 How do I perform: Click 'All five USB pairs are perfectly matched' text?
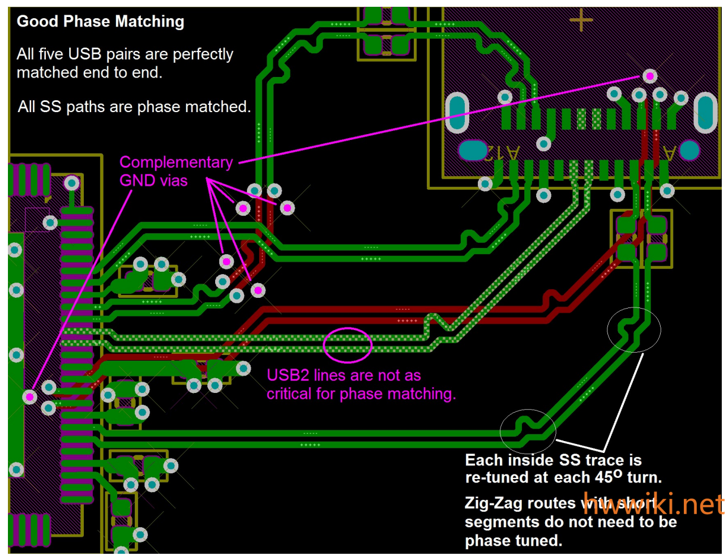(x=125, y=63)
